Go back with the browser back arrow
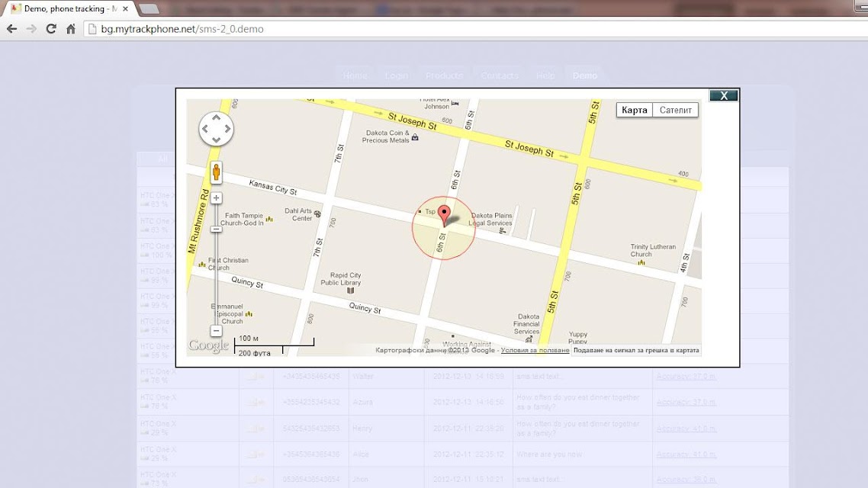Image resolution: width=868 pixels, height=488 pixels. coord(11,29)
